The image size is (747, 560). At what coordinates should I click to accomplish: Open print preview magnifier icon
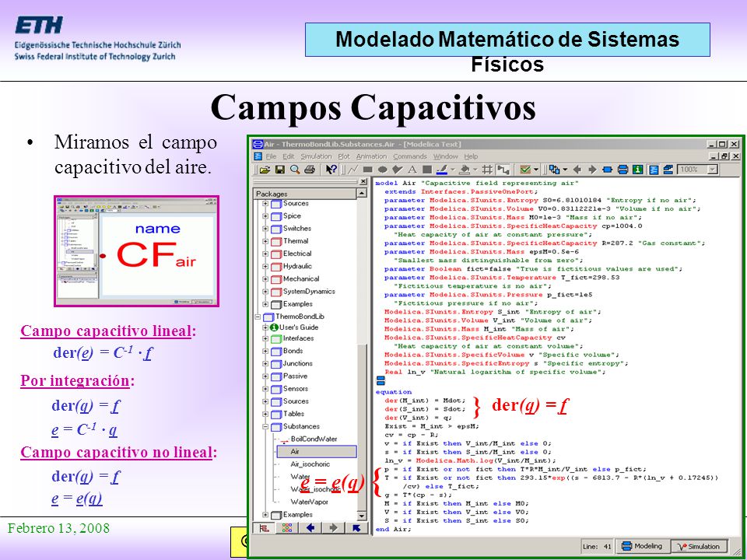pos(295,170)
